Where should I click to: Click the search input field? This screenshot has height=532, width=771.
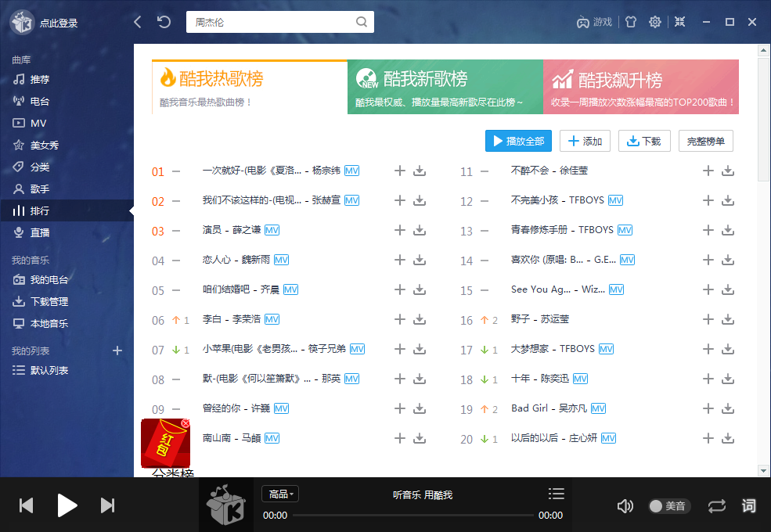point(279,22)
